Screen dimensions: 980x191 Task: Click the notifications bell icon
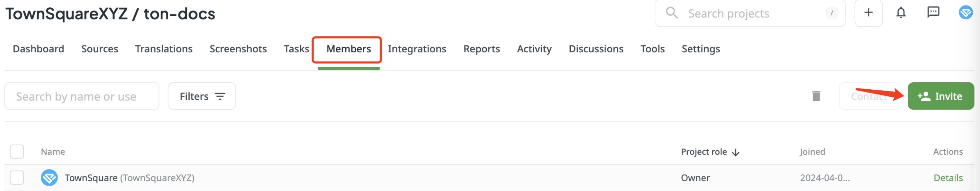tap(900, 13)
